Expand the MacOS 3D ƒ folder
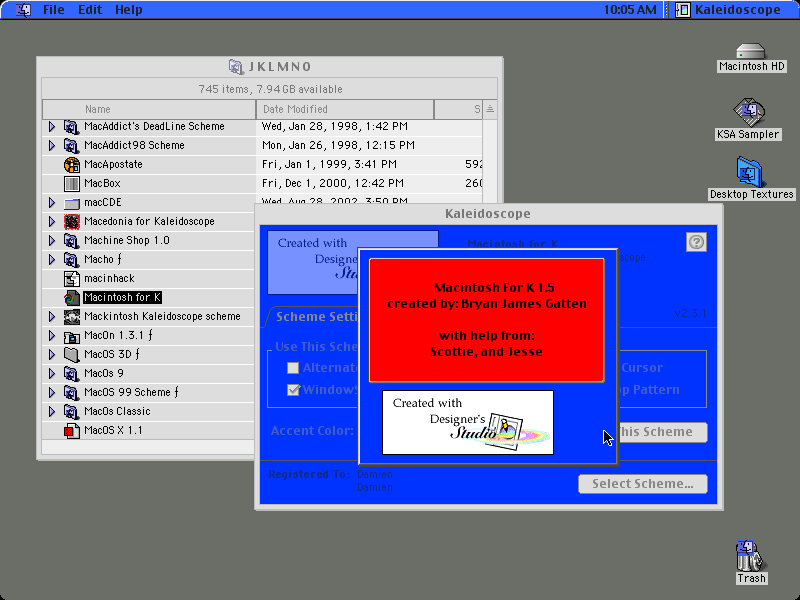 [52, 354]
